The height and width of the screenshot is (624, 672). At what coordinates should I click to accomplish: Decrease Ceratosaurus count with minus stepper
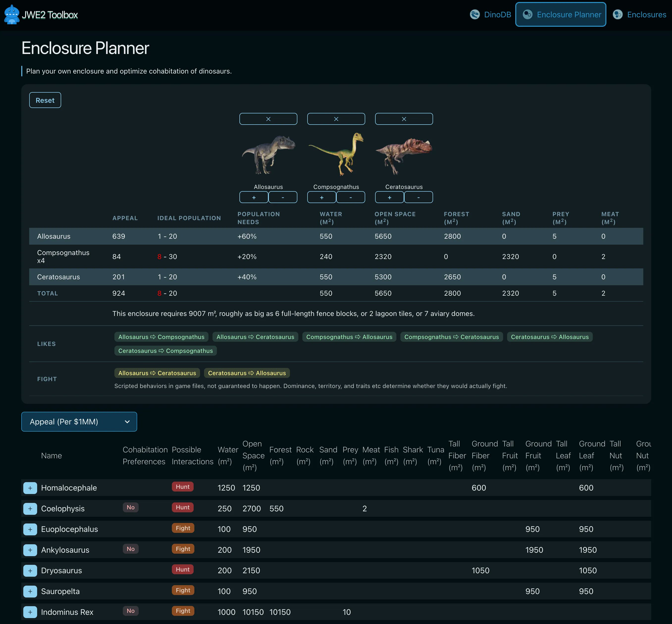tap(418, 197)
